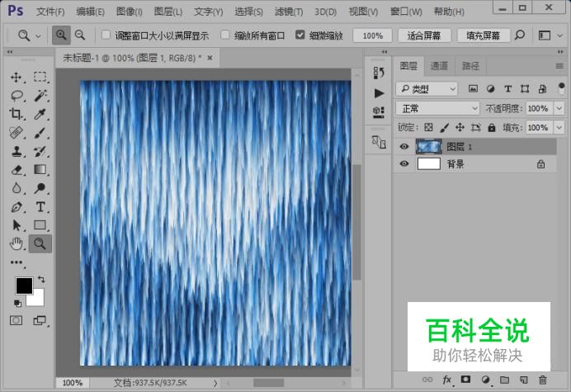
Task: Uncheck the scrubby zoom checkbox
Action: pos(300,35)
